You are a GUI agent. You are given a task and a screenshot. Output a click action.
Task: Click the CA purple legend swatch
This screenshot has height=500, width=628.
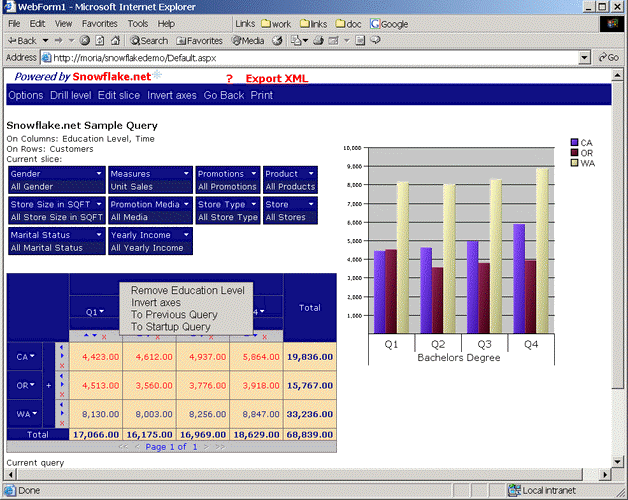[574, 143]
